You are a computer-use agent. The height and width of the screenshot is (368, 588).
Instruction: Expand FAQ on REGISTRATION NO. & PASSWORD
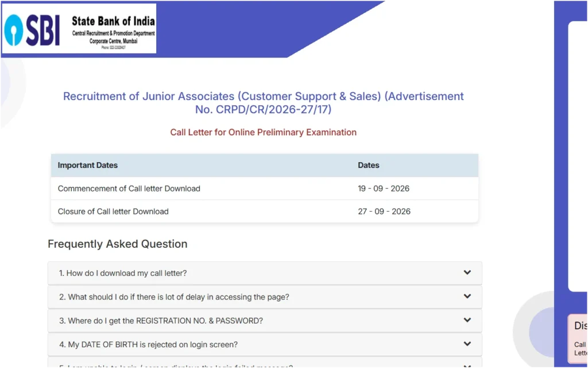tap(265, 321)
